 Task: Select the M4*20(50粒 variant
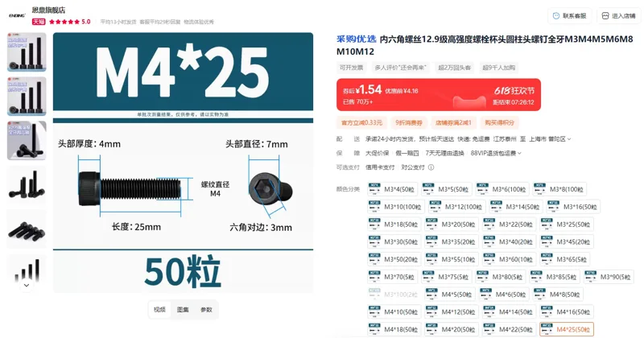tap(452, 329)
